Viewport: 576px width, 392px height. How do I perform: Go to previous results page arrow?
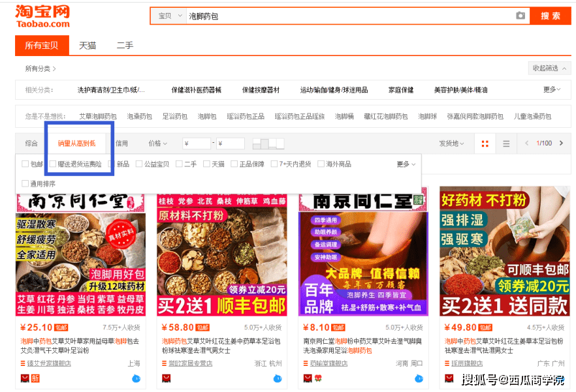[x=527, y=143]
